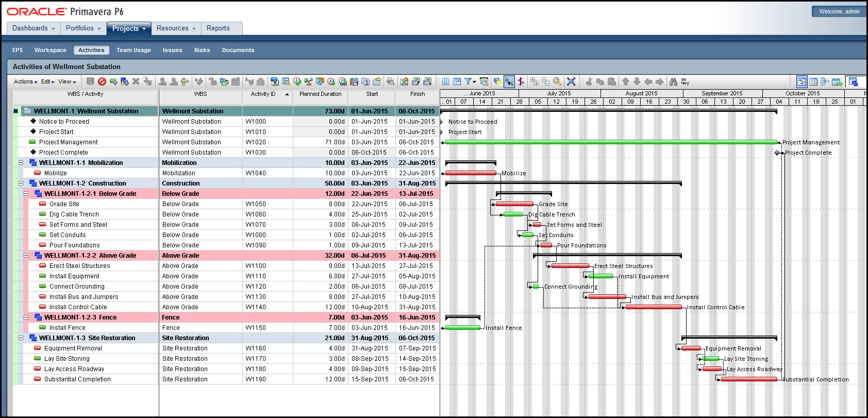Switch to the Issues tab
868x418 pixels.
click(172, 50)
